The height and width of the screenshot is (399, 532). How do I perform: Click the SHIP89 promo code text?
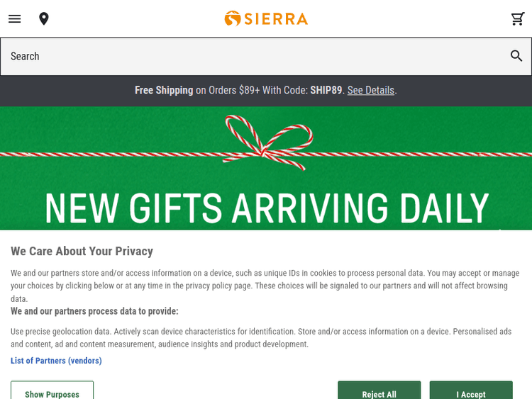(326, 90)
